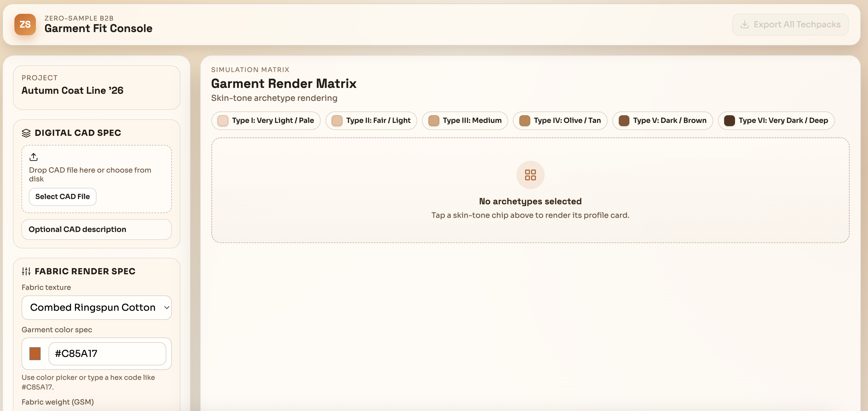Screen dimensions: 868x411
Task: Toggle the Type II: Fair / Light chip
Action: 371,121
